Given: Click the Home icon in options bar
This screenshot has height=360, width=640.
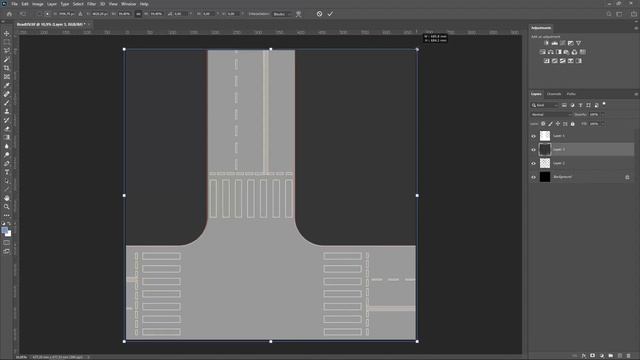Looking at the screenshot, I should tap(9, 14).
